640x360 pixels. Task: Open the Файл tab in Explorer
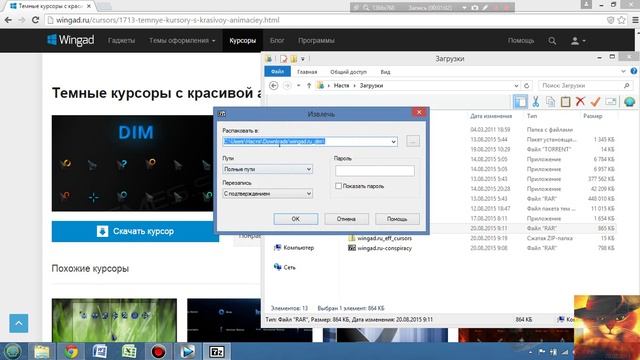[278, 71]
